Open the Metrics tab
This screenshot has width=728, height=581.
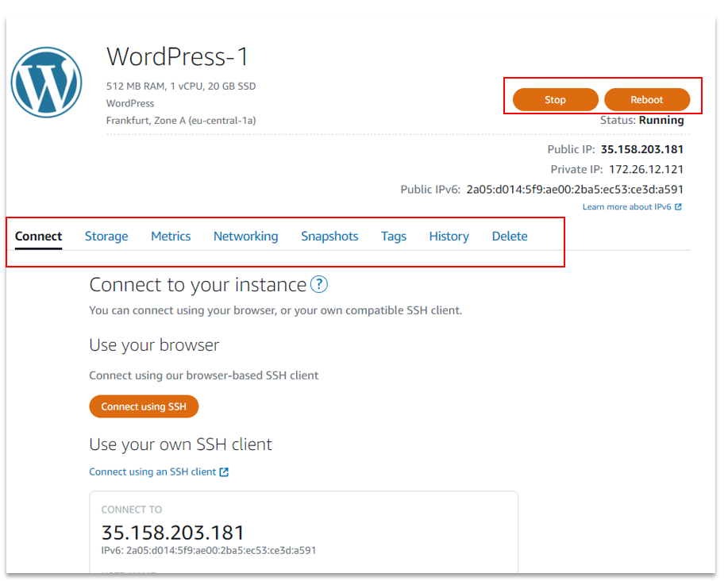point(171,237)
